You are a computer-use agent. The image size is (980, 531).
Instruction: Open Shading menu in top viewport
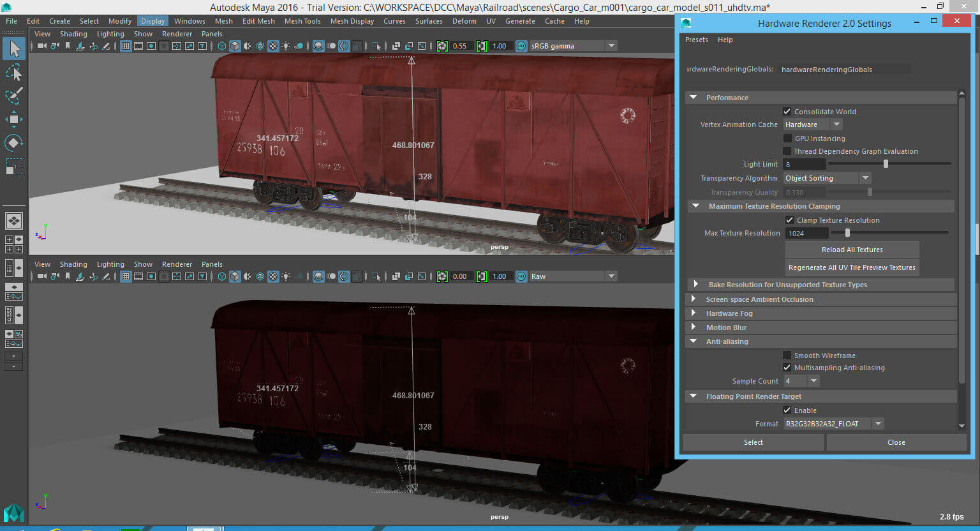coord(73,34)
